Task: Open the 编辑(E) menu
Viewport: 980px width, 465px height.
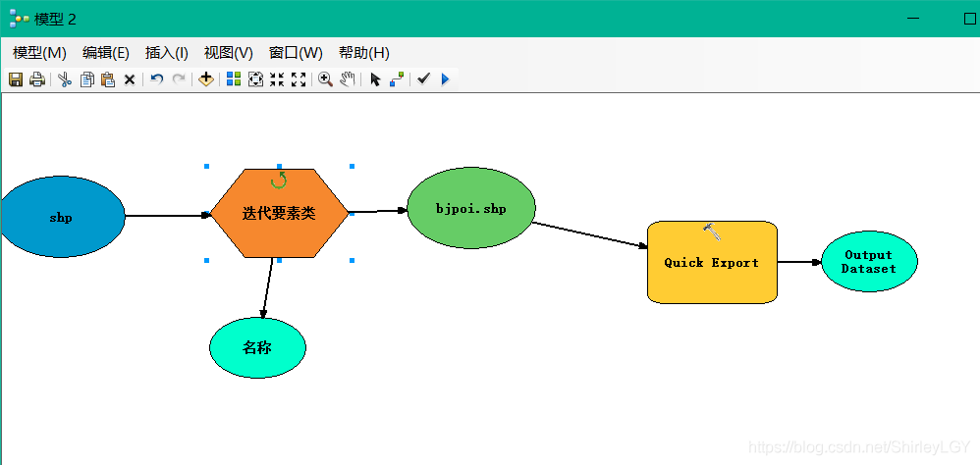Action: point(106,53)
